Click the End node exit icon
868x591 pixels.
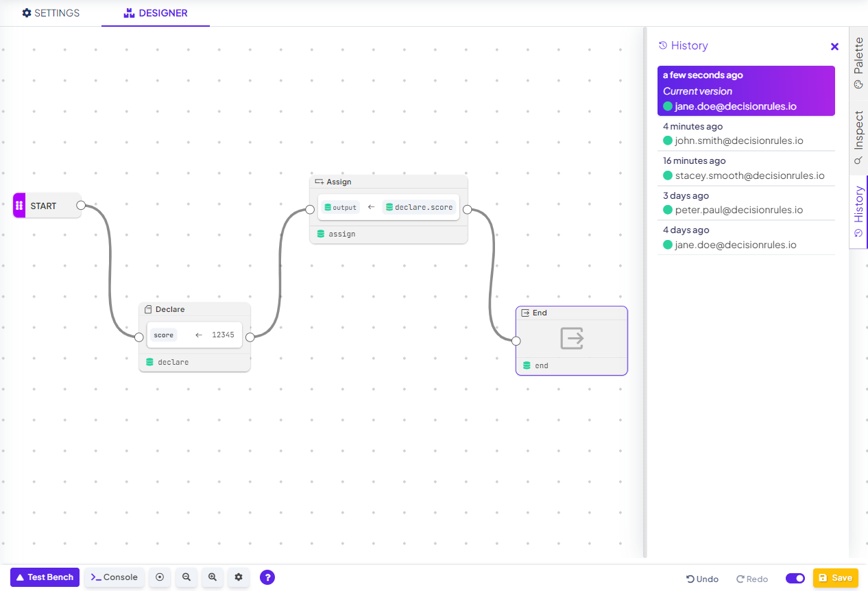pos(571,338)
